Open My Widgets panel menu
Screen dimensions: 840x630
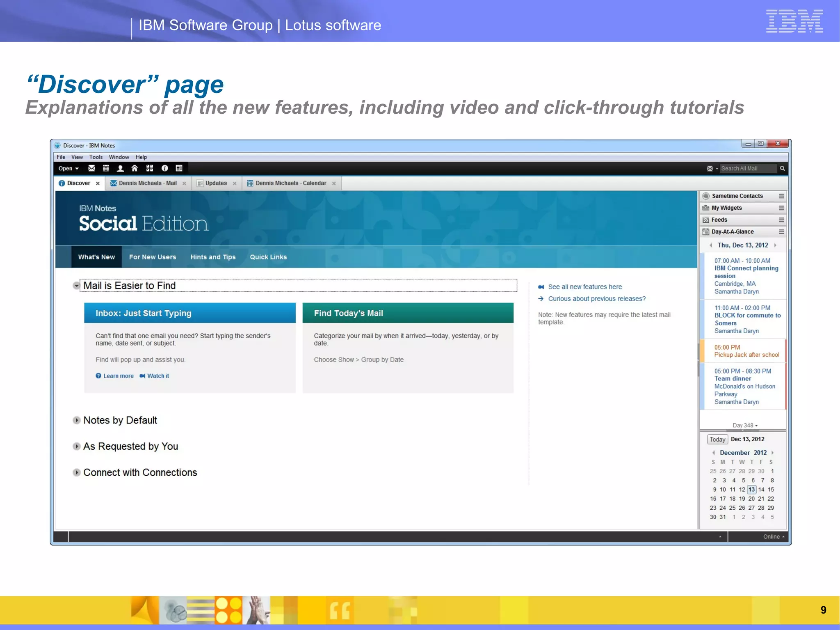tap(781, 208)
